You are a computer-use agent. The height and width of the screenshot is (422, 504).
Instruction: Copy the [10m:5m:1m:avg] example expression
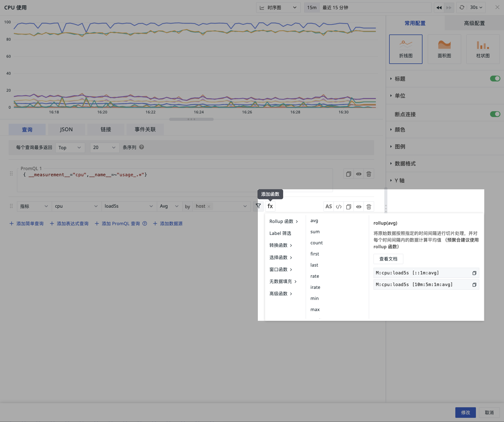click(475, 285)
